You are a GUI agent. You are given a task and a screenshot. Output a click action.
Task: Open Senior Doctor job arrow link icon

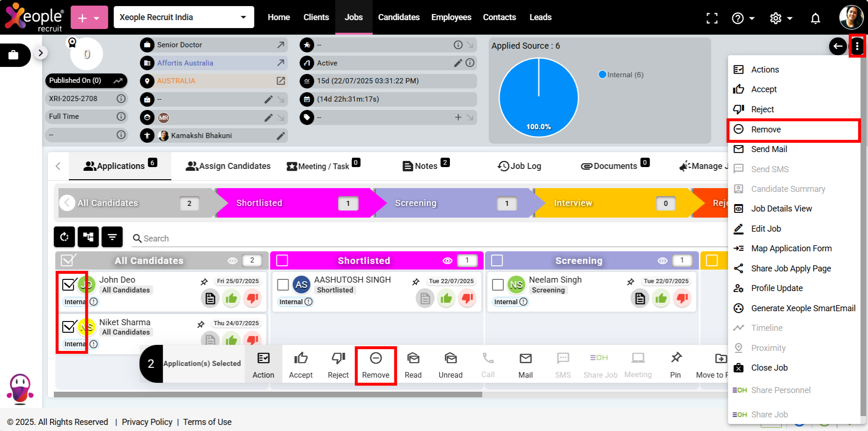[281, 45]
